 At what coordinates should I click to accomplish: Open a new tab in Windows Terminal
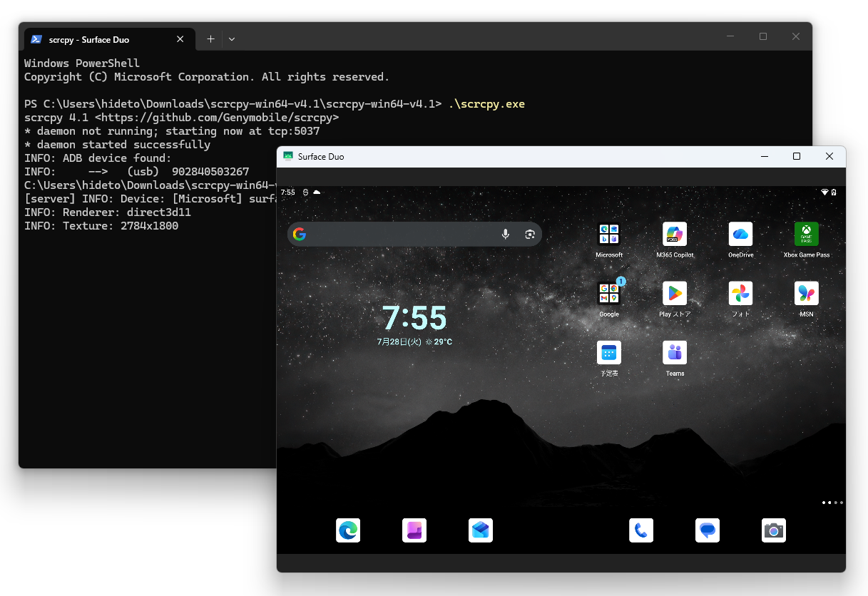(x=210, y=39)
